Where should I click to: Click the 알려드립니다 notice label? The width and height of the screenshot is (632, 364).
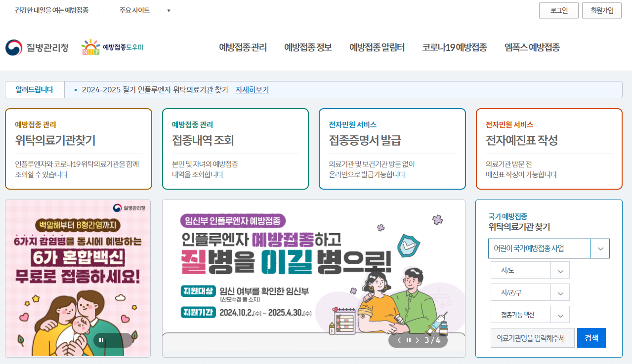pos(35,90)
